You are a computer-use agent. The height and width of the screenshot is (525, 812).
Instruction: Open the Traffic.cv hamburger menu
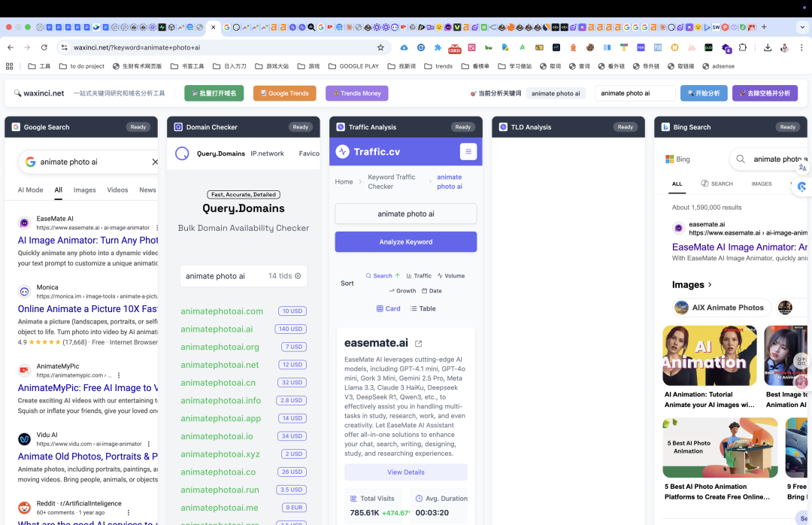click(468, 151)
